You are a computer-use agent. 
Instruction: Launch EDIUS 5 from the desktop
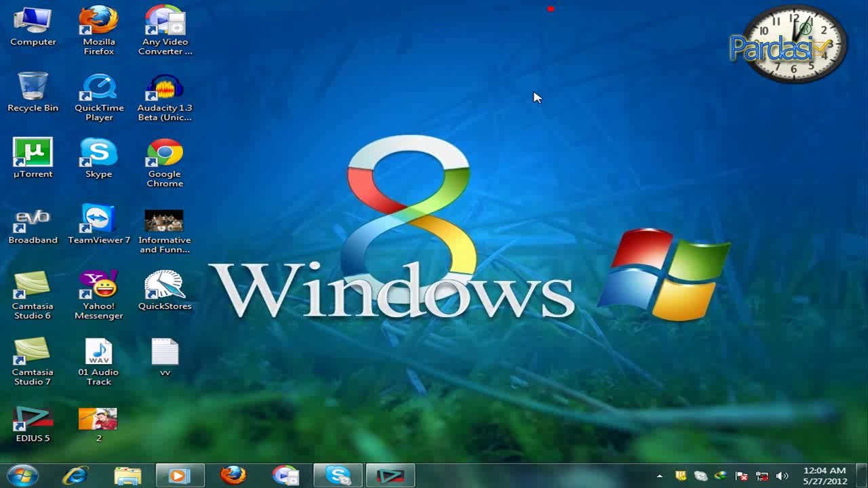(x=33, y=424)
